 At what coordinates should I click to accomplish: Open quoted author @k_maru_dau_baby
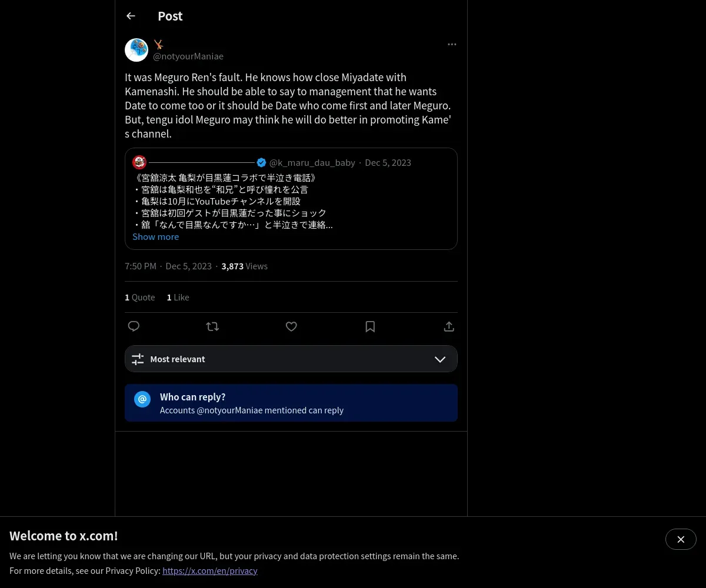(x=312, y=162)
